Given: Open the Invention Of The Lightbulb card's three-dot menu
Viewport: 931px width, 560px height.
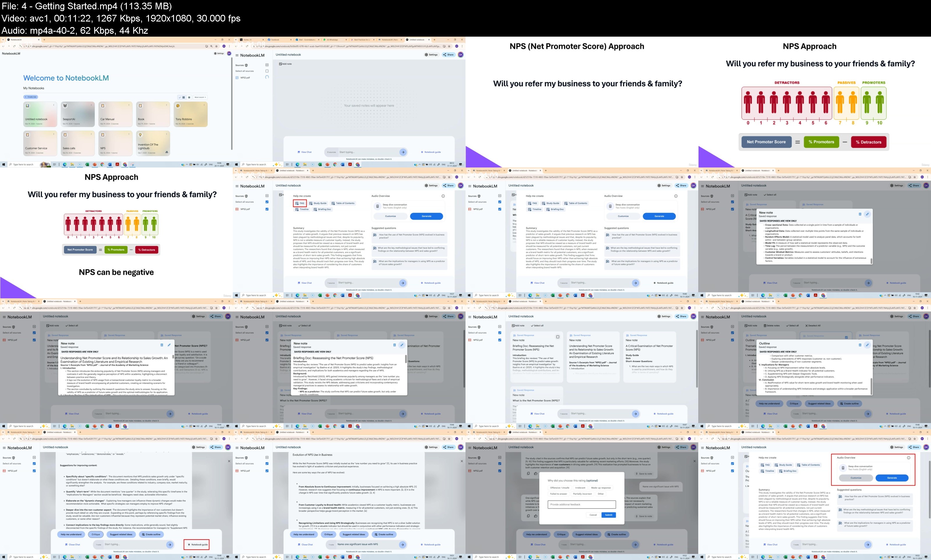Looking at the screenshot, I should tap(166, 134).
